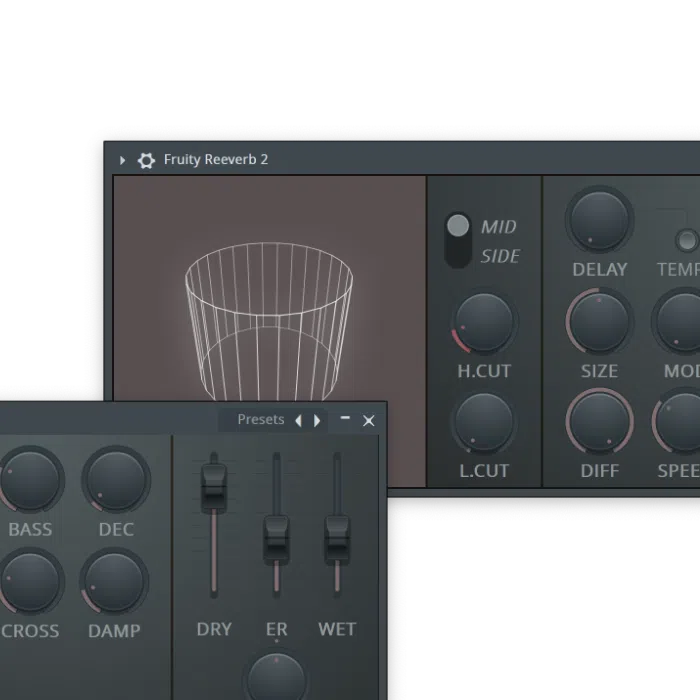Click the knob below the ER fader
This screenshot has width=700, height=700.
tap(276, 677)
